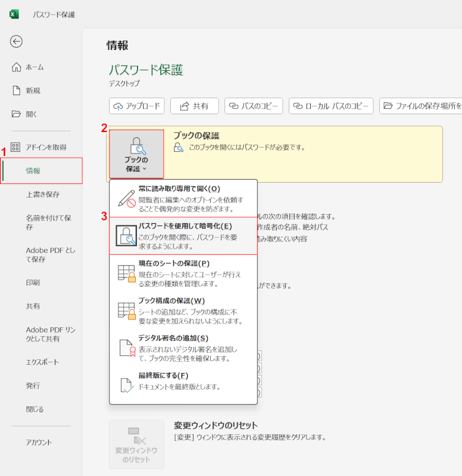462x476 pixels.
Task: Click the アップロード button
Action: click(136, 106)
